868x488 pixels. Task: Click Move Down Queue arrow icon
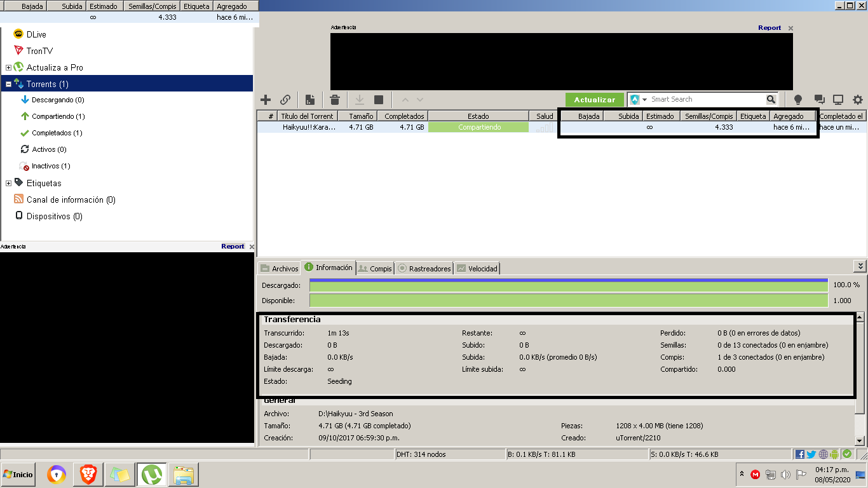point(419,100)
